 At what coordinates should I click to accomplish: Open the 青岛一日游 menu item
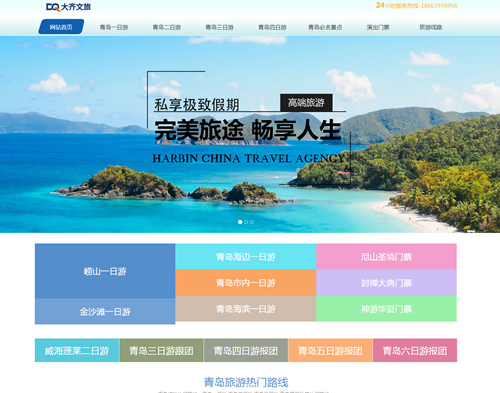(114, 27)
